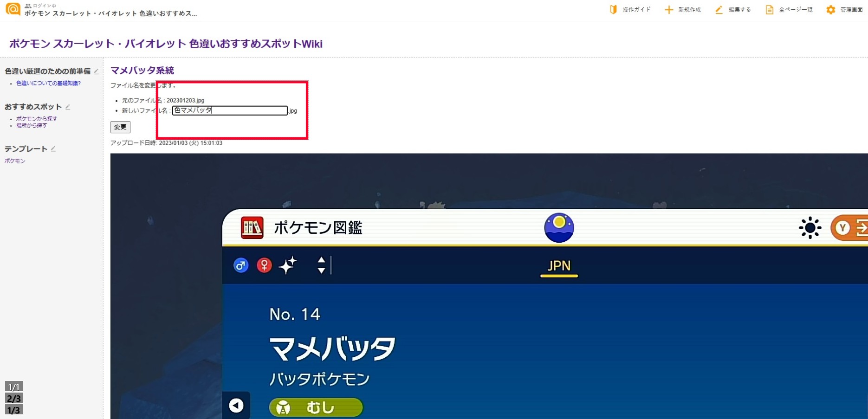
Task: Click the night moon icon in Pokédex
Action: click(559, 228)
